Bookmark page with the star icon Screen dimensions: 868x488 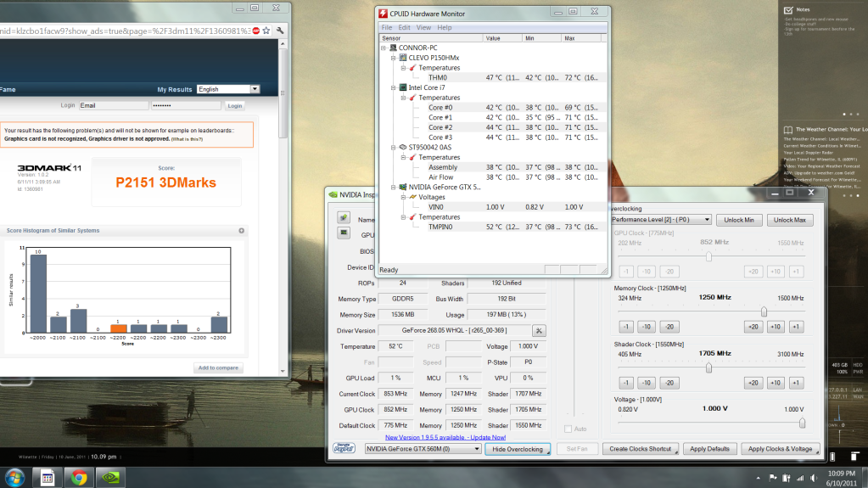(x=266, y=31)
